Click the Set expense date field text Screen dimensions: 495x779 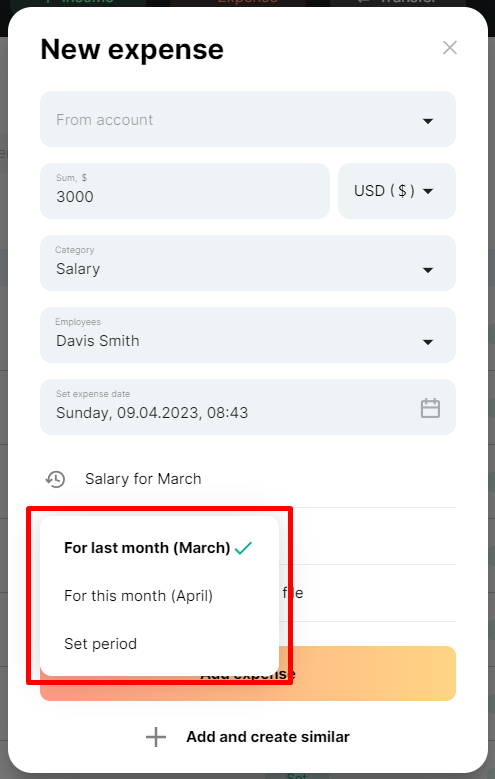click(152, 413)
